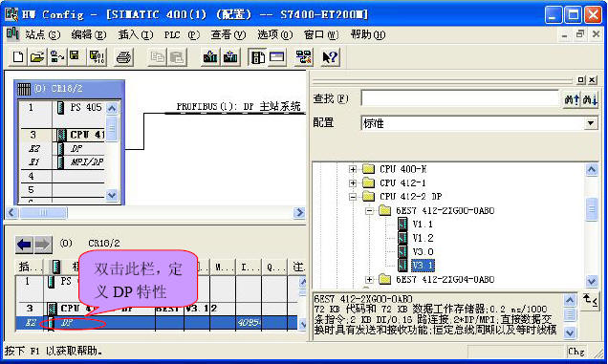The image size is (608, 364).
Task: Select the highlighted V3.1 CPU entry
Action: [x=423, y=266]
